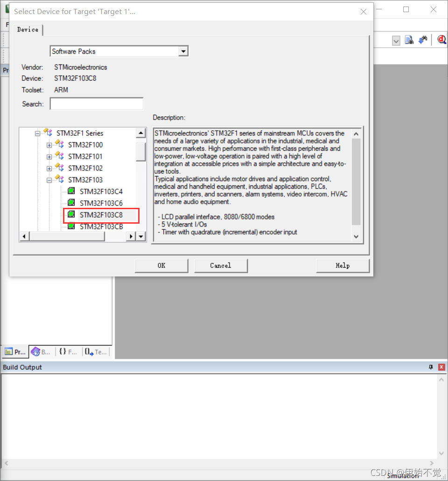Switch to the Project tab
The image size is (448, 481).
[16, 352]
